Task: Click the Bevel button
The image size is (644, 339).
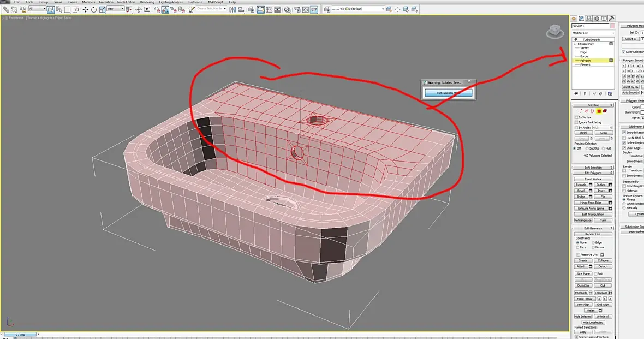Action: [x=581, y=191]
